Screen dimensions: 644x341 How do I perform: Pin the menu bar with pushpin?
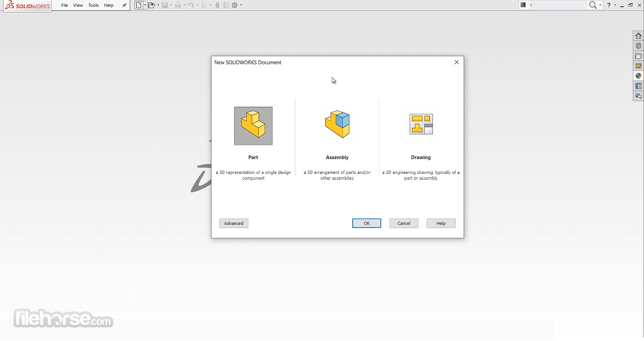(125, 5)
